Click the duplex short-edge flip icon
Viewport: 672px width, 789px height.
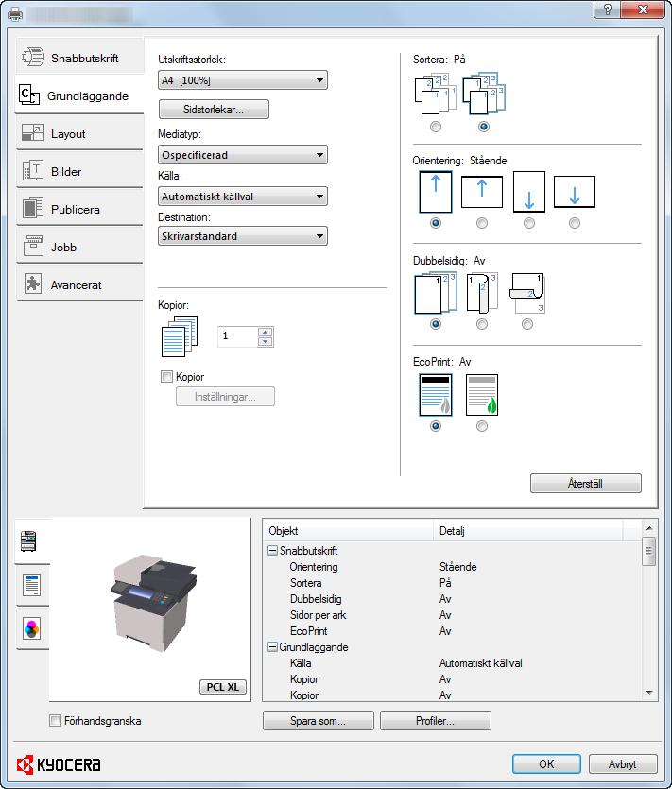[527, 293]
